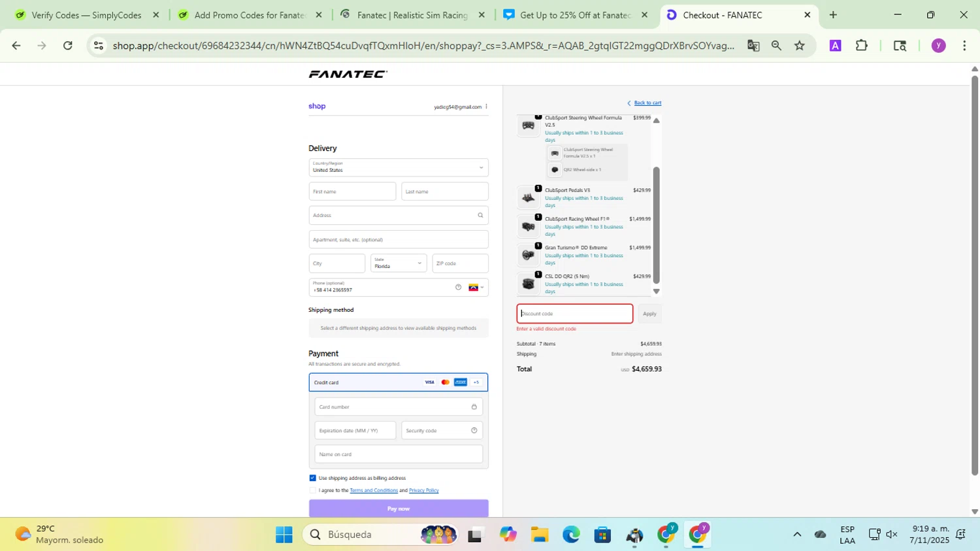Click the zoom magnifier in address bar

point(776,45)
